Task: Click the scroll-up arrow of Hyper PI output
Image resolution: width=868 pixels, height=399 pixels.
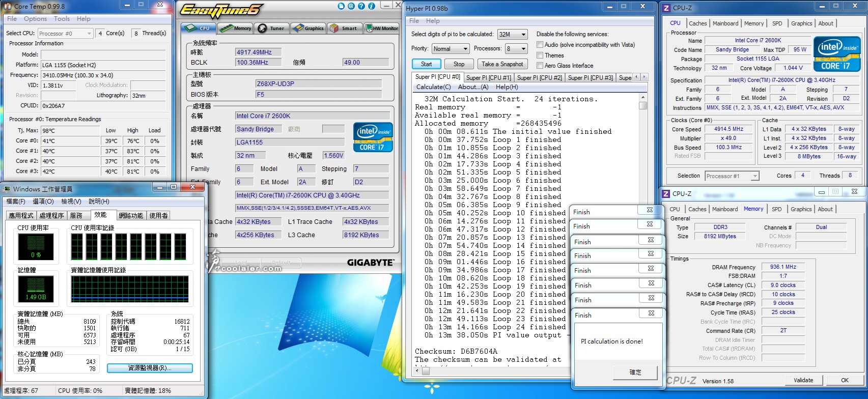Action: (643, 97)
